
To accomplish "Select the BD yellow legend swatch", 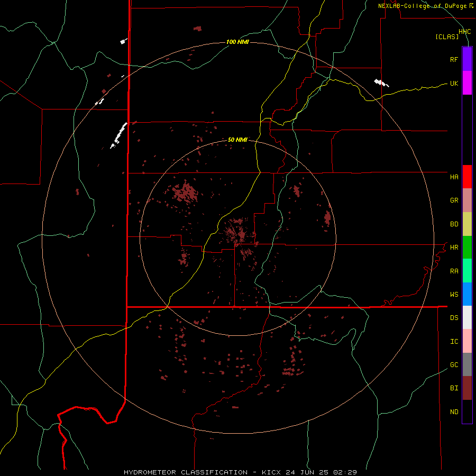I will pos(467,224).
